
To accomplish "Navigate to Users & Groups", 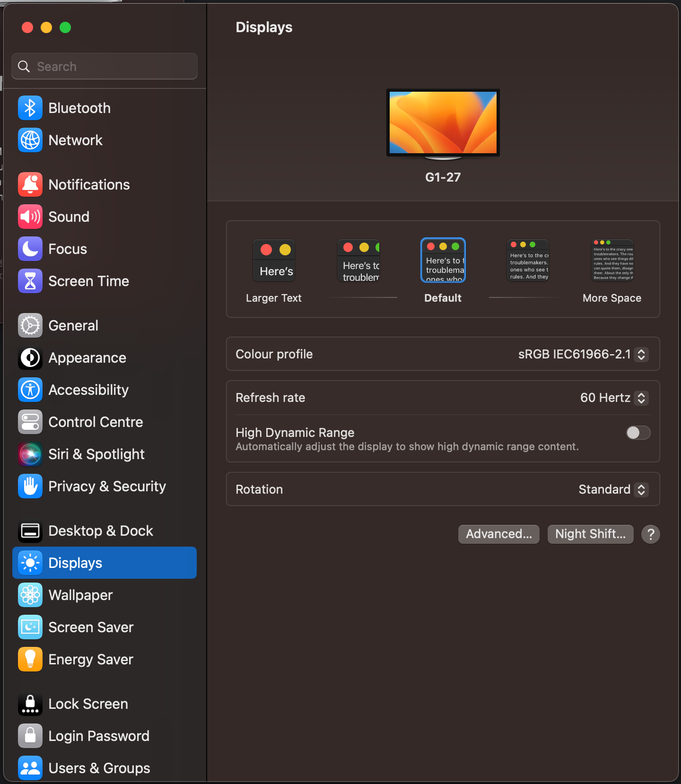I will pyautogui.click(x=105, y=768).
